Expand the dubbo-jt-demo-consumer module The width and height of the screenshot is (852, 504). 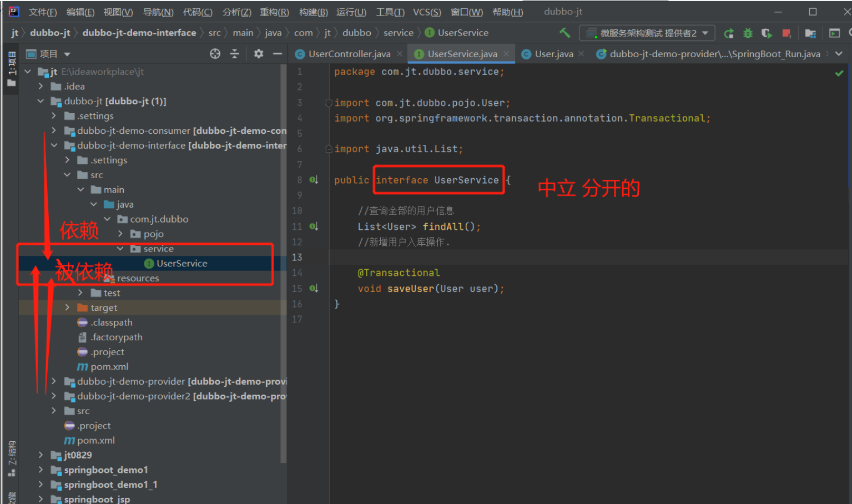coord(54,130)
